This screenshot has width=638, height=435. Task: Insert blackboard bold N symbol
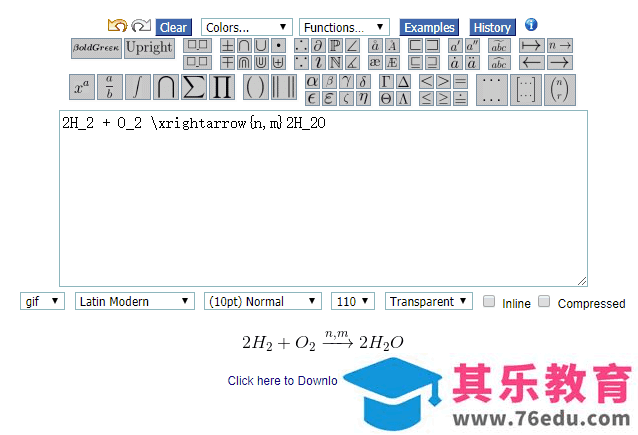point(335,62)
